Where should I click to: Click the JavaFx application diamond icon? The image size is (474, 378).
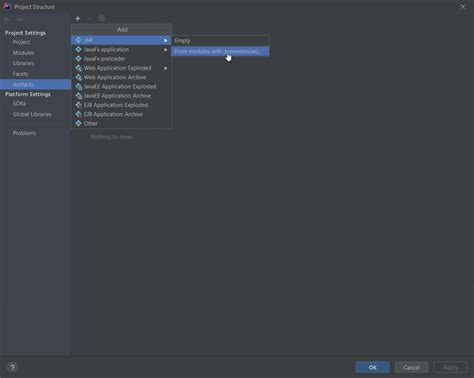(78, 49)
